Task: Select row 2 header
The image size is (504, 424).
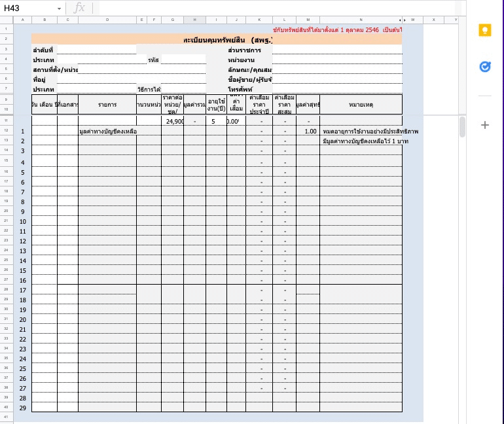Action: pyautogui.click(x=6, y=39)
